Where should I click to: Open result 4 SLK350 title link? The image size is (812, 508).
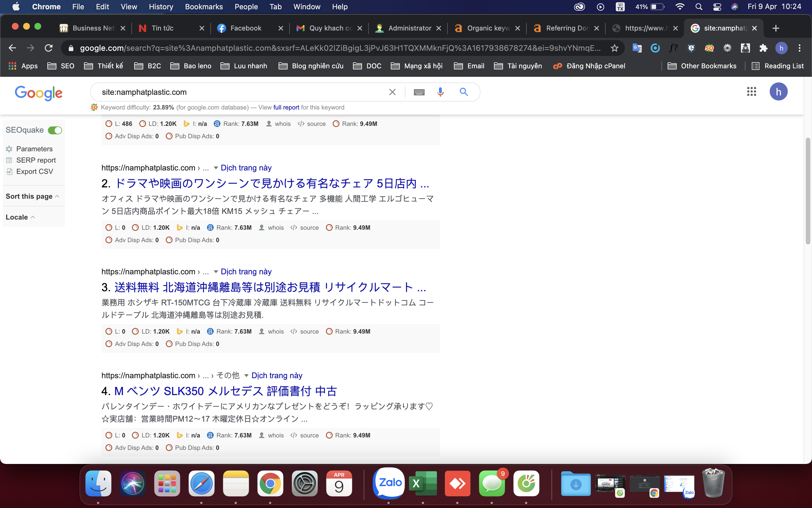point(226,391)
